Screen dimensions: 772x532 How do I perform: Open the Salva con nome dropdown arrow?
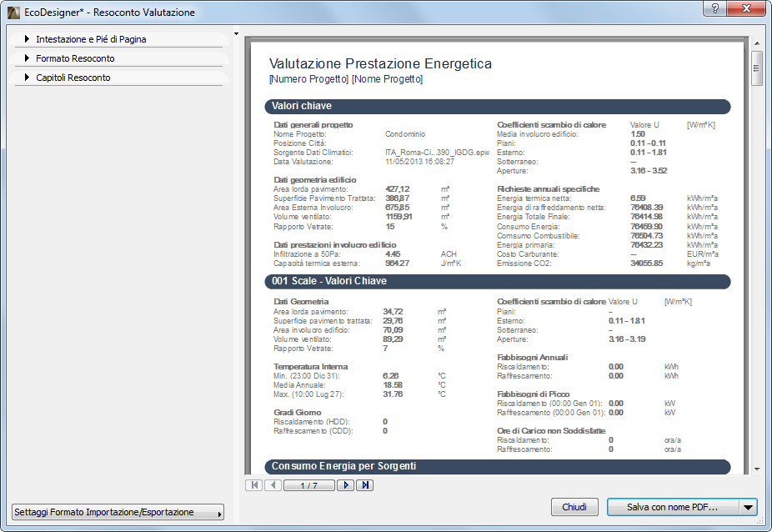point(748,507)
